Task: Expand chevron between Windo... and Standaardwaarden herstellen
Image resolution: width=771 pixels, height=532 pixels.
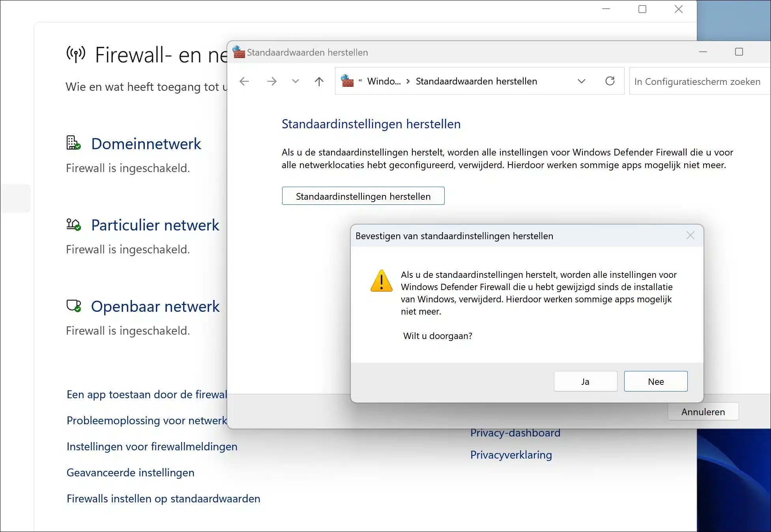Action: (408, 81)
